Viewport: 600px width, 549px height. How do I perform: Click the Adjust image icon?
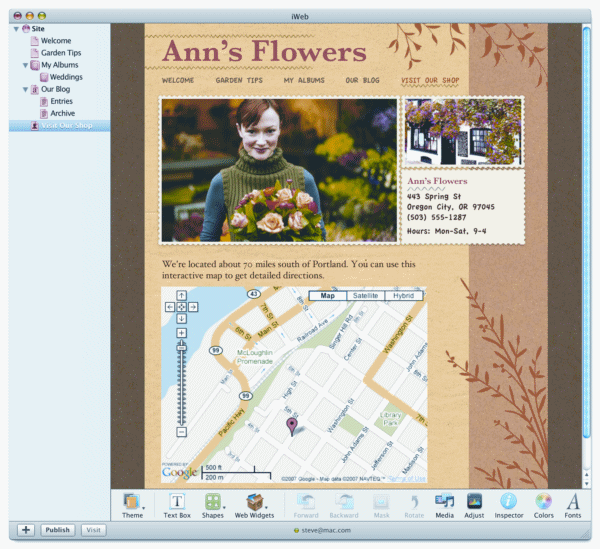point(474,505)
